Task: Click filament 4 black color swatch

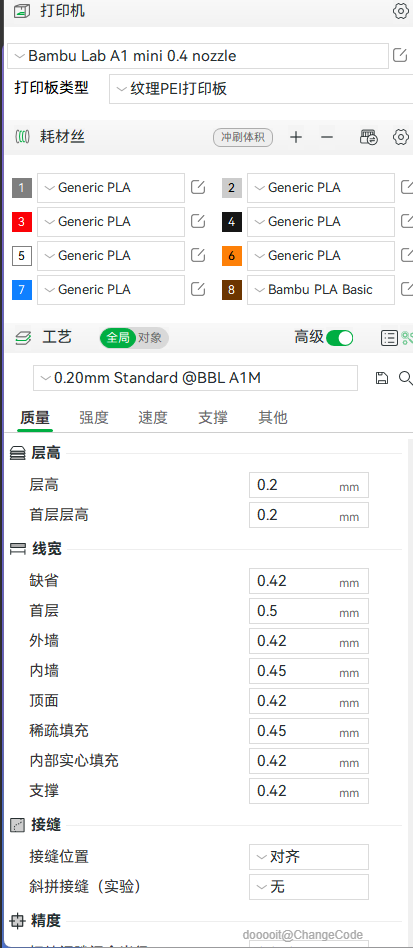Action: click(x=232, y=222)
